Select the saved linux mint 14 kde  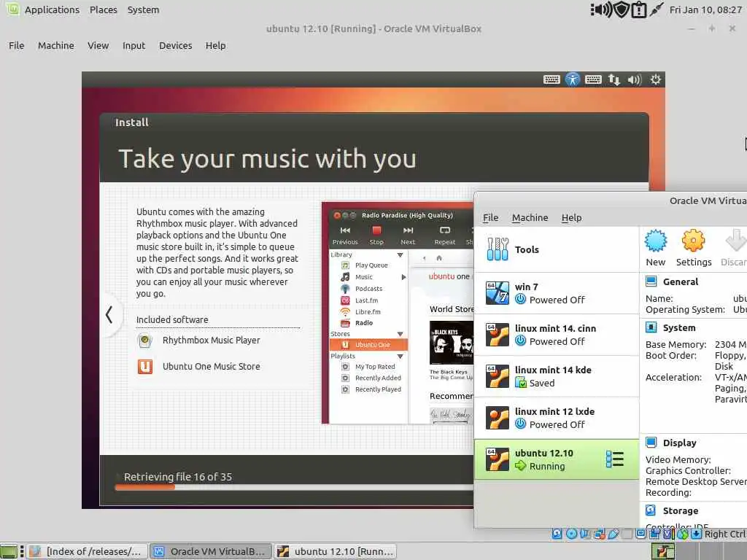pyautogui.click(x=556, y=376)
